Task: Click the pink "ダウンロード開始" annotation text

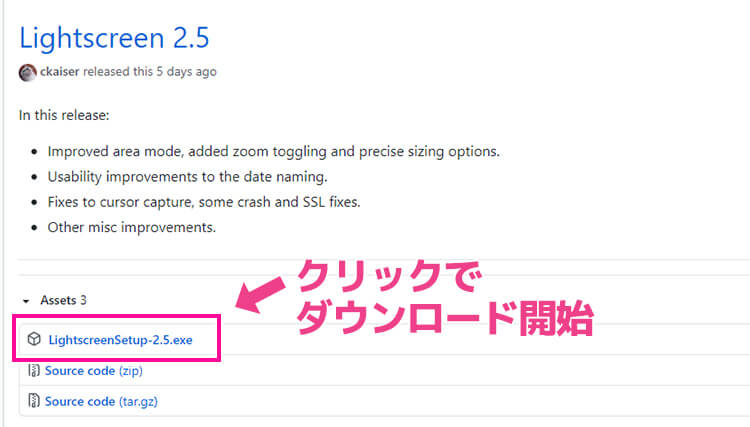Action: click(444, 318)
